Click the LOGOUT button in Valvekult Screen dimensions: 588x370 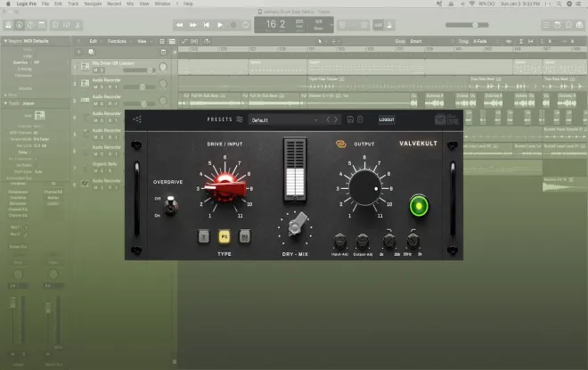coord(387,119)
